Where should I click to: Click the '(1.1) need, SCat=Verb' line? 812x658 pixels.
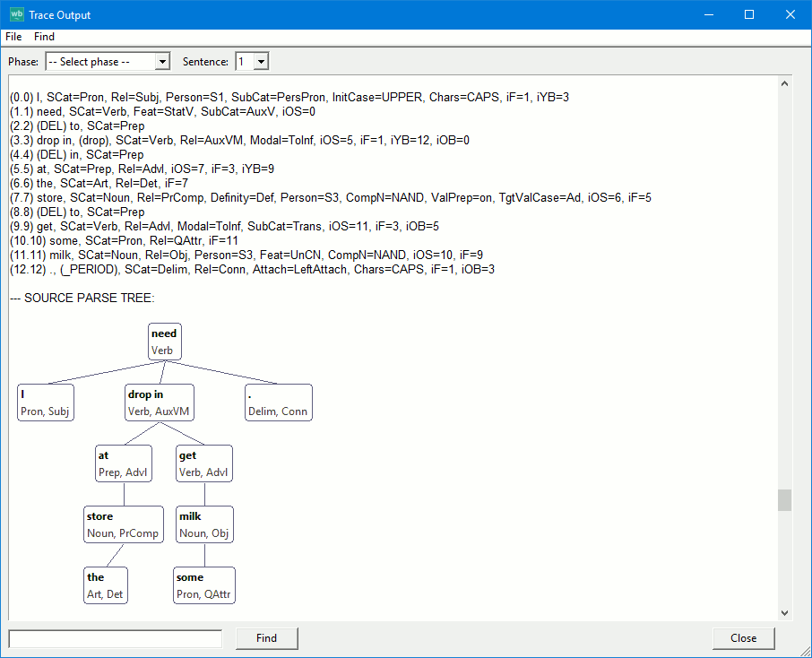[162, 111]
